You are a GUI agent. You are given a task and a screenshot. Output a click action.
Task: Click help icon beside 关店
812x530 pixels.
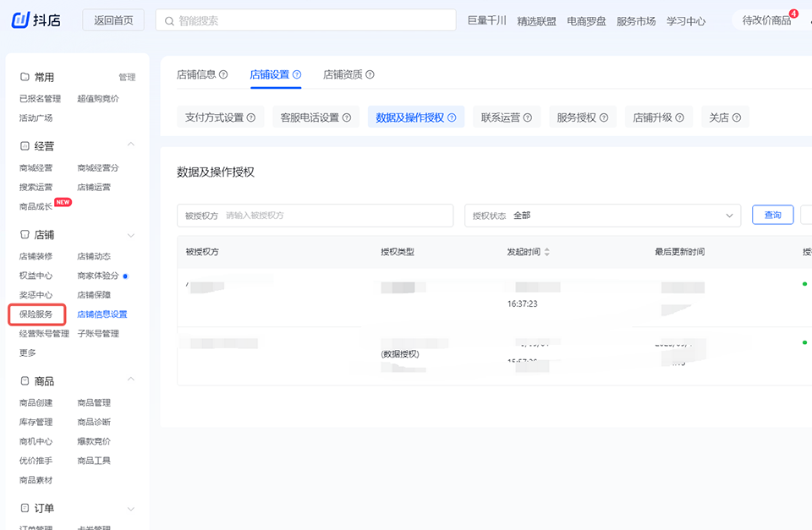point(737,117)
